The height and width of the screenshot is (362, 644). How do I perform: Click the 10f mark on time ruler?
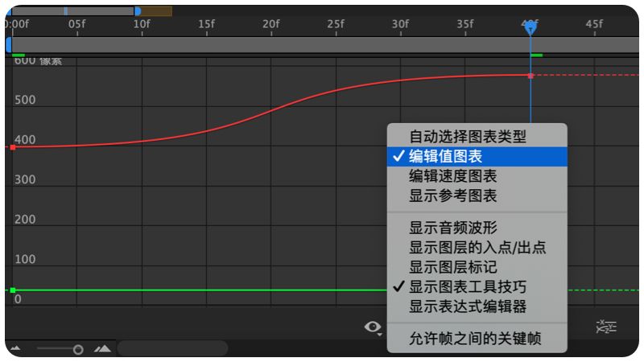point(142,24)
